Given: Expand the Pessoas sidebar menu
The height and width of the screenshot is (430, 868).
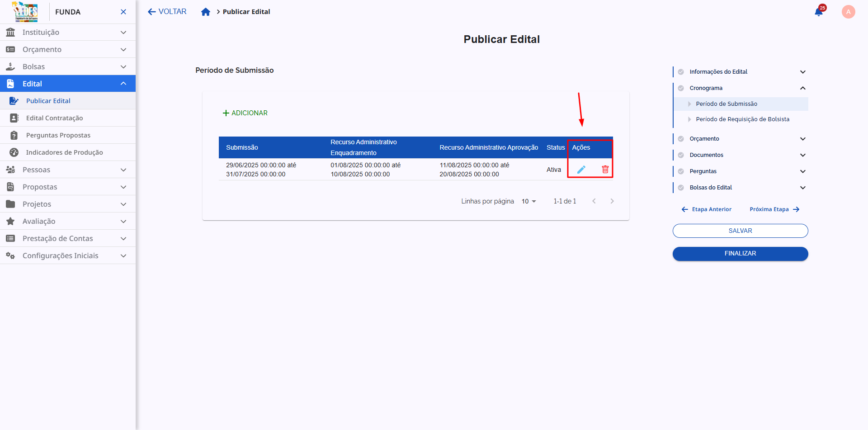Looking at the screenshot, I should tap(123, 170).
